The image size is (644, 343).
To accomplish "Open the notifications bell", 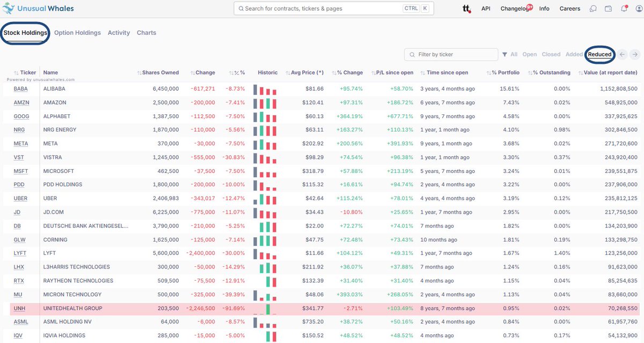I will [624, 9].
